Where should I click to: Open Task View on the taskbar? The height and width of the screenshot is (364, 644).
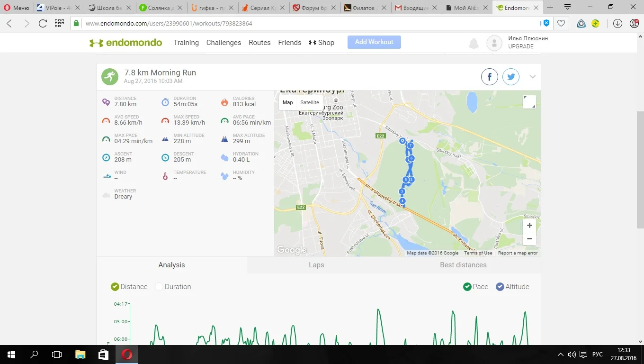[x=57, y=355]
